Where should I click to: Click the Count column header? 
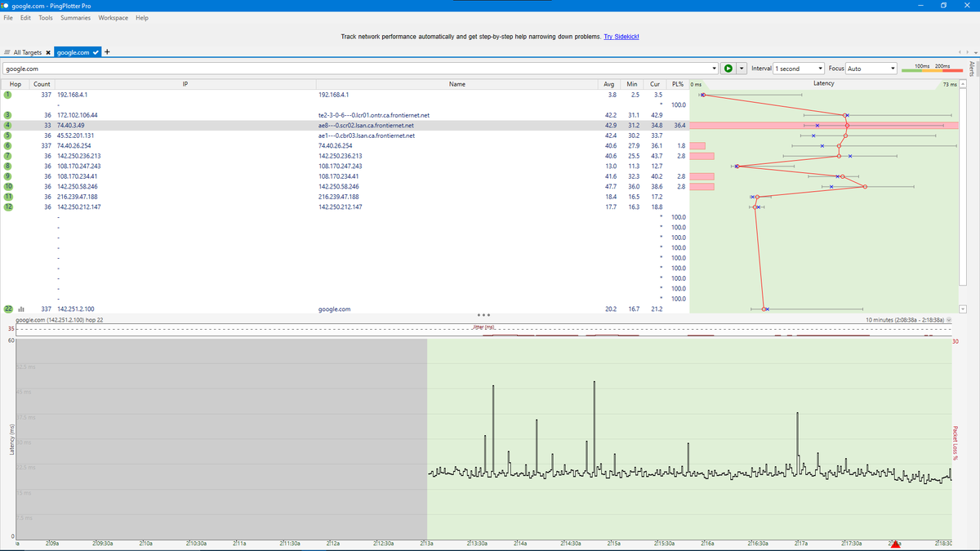(x=42, y=84)
